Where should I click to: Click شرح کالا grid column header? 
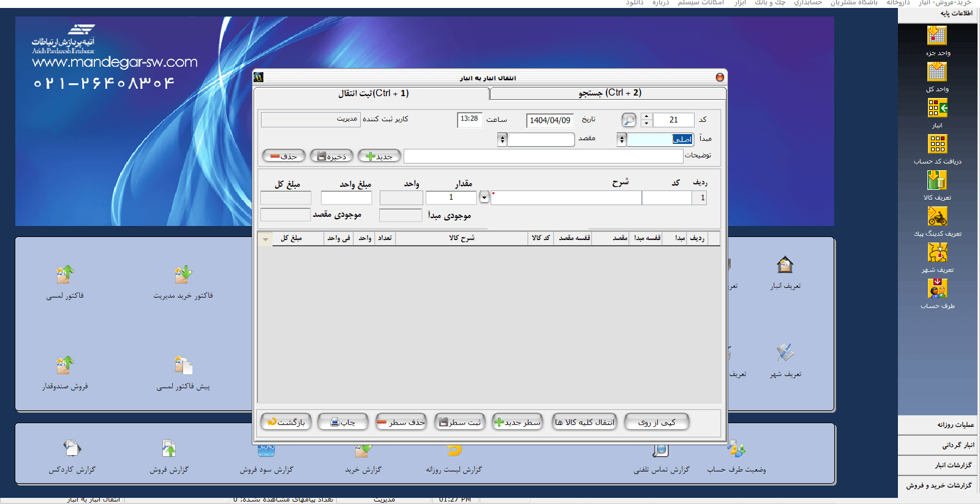pyautogui.click(x=461, y=238)
